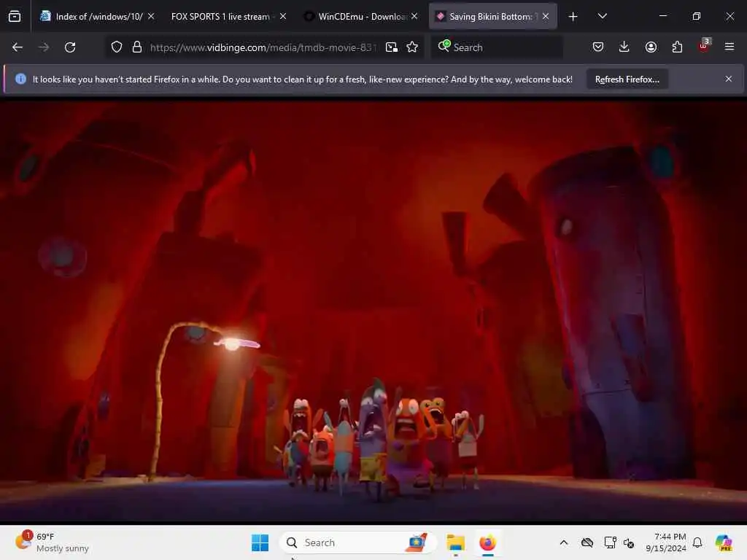Screen dimensions: 747x560
Task: Go back one page
Action: point(18,47)
